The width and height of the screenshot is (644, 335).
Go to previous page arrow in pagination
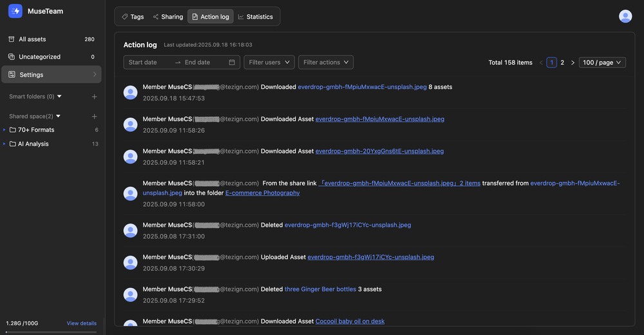coord(541,62)
